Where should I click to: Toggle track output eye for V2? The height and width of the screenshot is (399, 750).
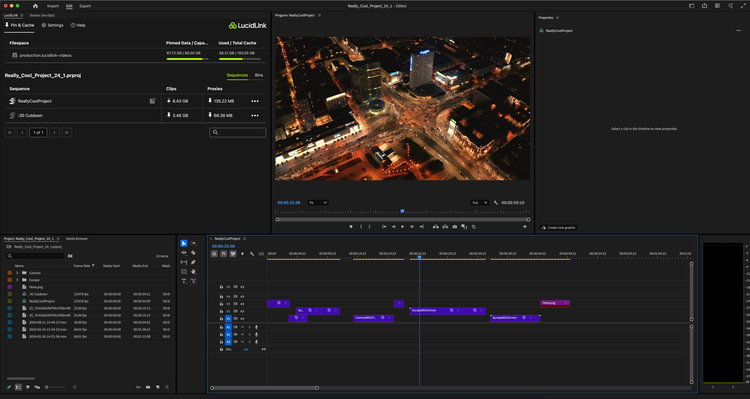[242, 311]
